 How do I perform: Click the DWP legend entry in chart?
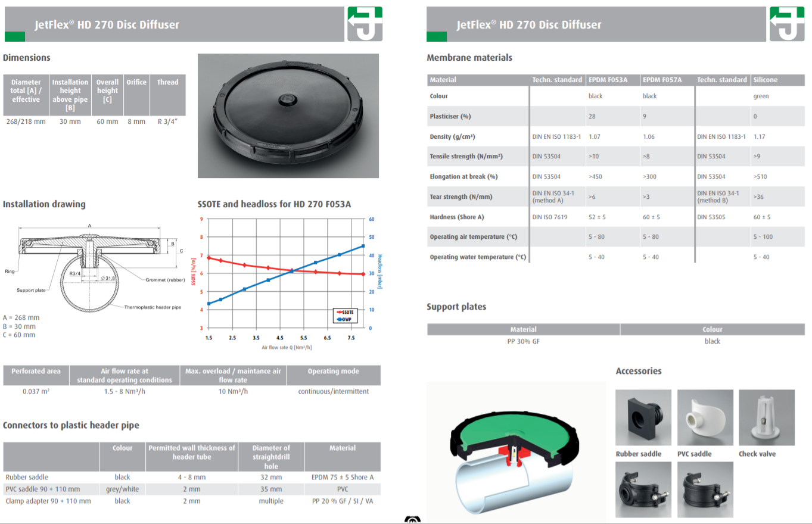tap(344, 320)
